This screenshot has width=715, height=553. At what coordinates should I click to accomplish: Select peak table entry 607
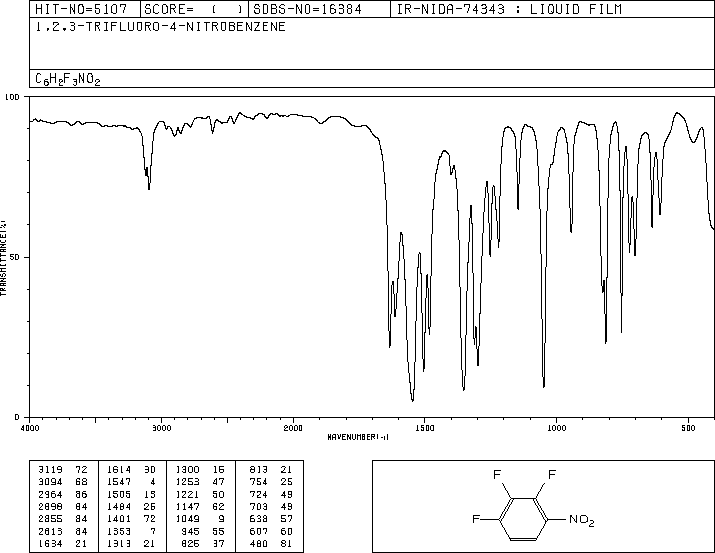[x=259, y=531]
